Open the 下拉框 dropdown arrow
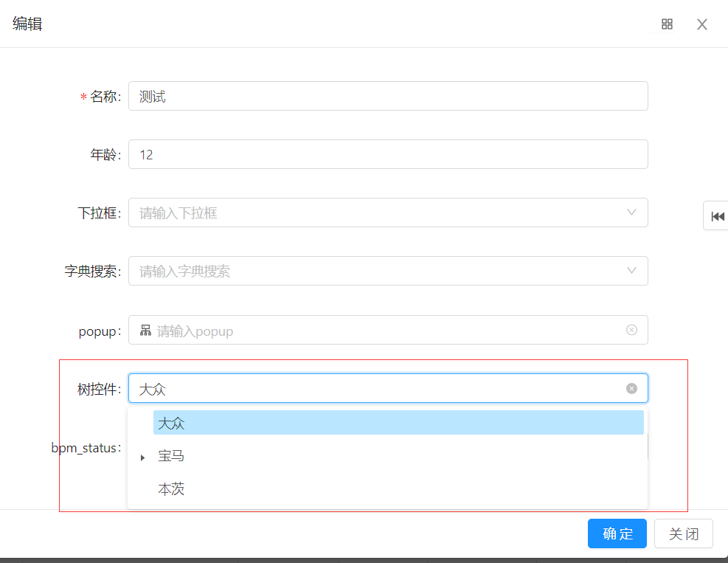This screenshot has width=728, height=563. [x=631, y=213]
